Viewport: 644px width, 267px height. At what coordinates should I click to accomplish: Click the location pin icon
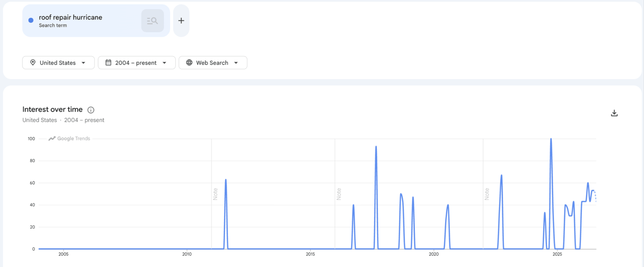click(x=33, y=63)
